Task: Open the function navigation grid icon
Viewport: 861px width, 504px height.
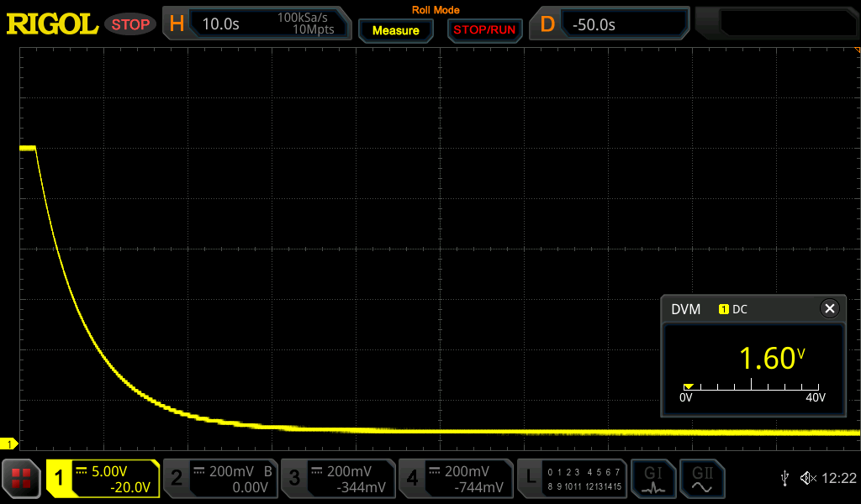Action: [22, 479]
